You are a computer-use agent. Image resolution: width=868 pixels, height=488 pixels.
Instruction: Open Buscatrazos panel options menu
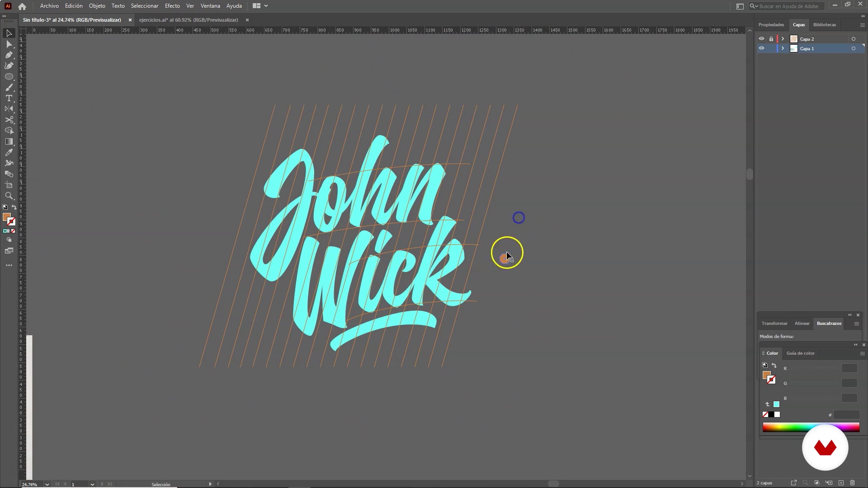click(856, 324)
